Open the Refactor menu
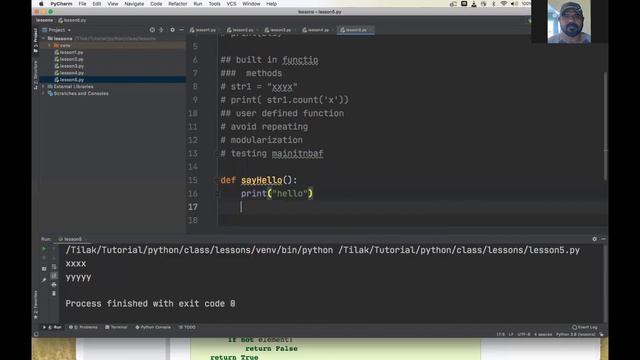This screenshot has width=640, height=360. 178,4
